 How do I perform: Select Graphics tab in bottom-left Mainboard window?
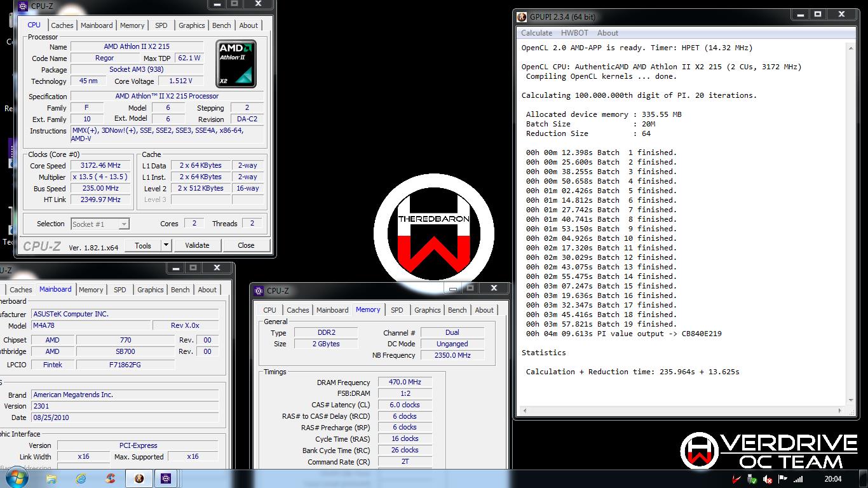pyautogui.click(x=150, y=290)
